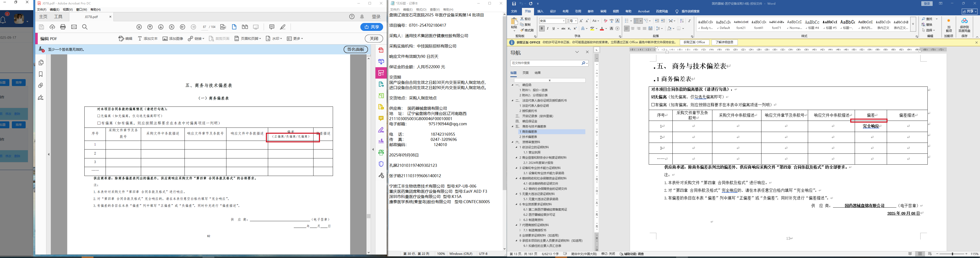Open 文件(F) menu in Acrobat

[x=41, y=10]
